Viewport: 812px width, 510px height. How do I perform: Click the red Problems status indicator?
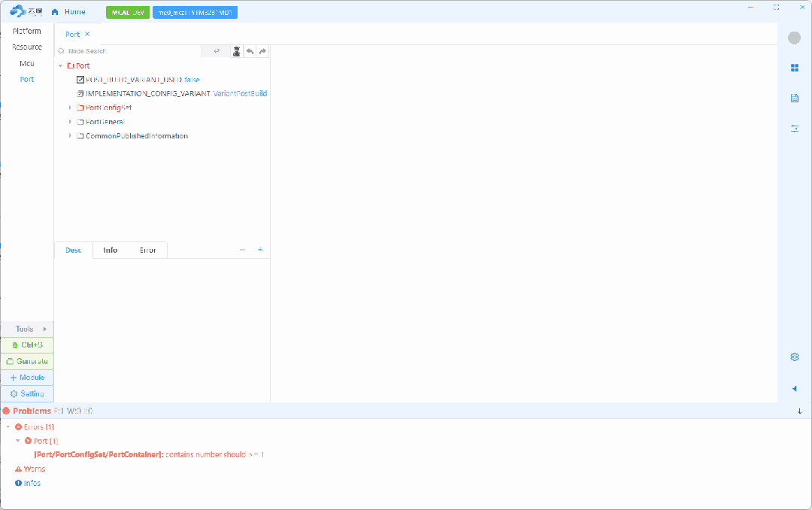6,411
